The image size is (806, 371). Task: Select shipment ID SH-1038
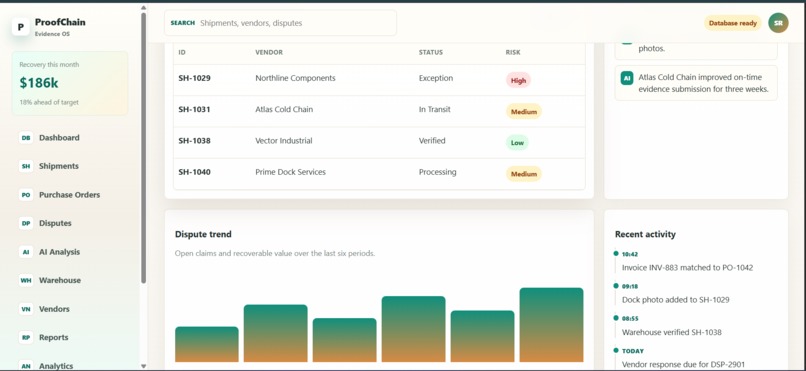click(194, 141)
